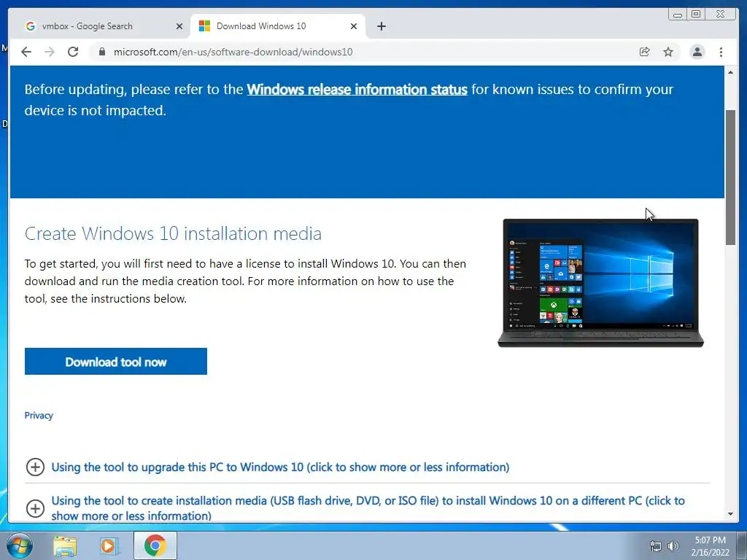Open the Chrome profile avatar

coord(697,52)
